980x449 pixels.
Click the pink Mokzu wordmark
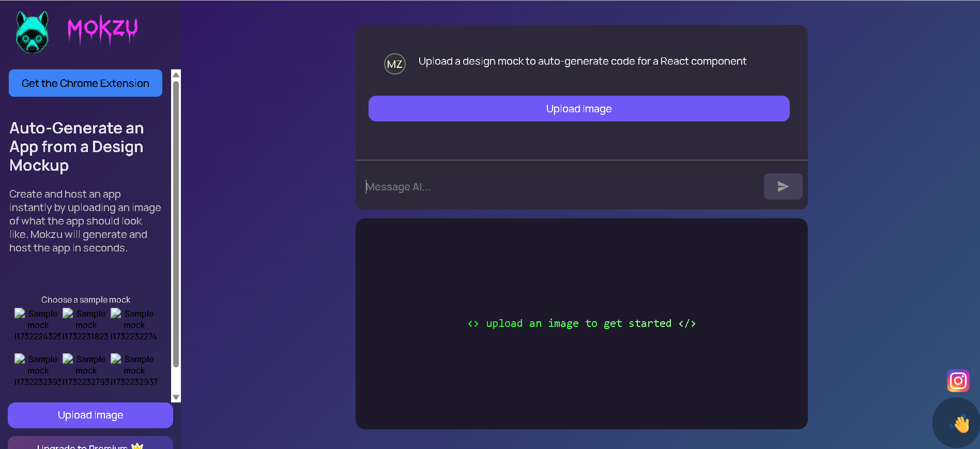102,31
